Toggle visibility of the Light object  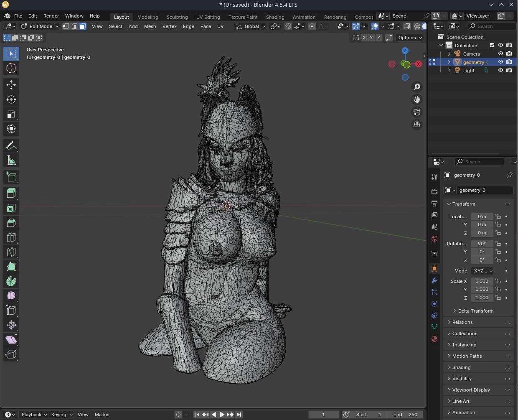[500, 70]
